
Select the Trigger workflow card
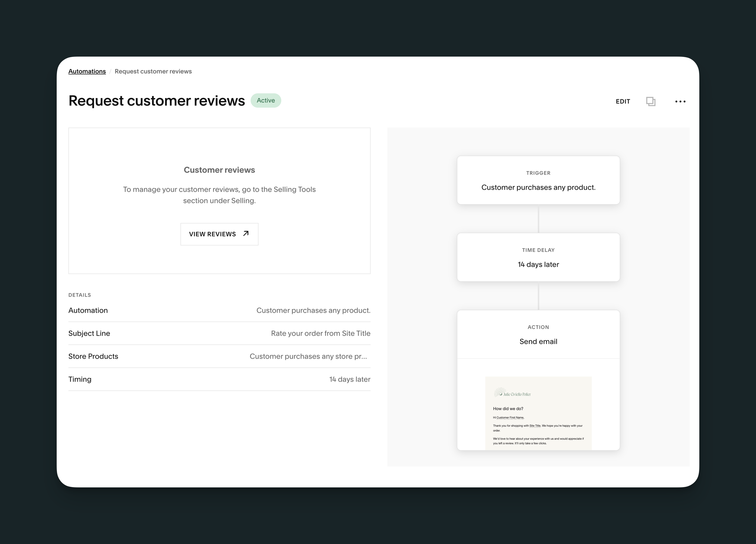[x=538, y=180]
